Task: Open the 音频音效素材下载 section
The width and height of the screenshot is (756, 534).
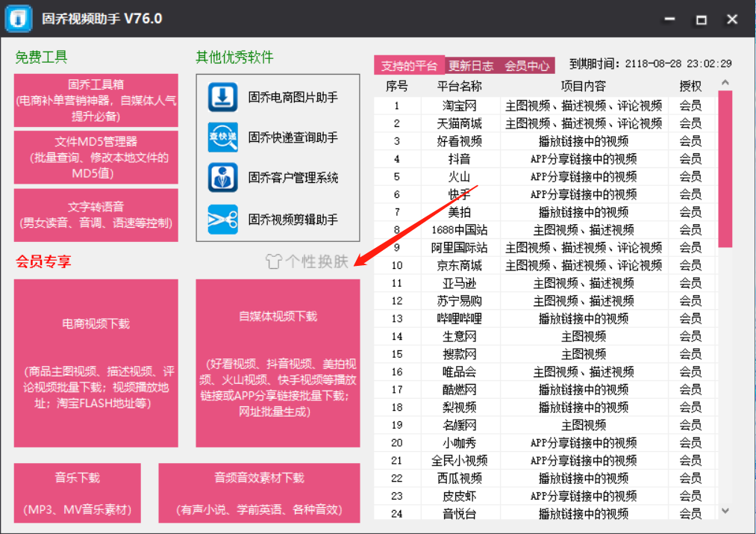Action: 258,492
